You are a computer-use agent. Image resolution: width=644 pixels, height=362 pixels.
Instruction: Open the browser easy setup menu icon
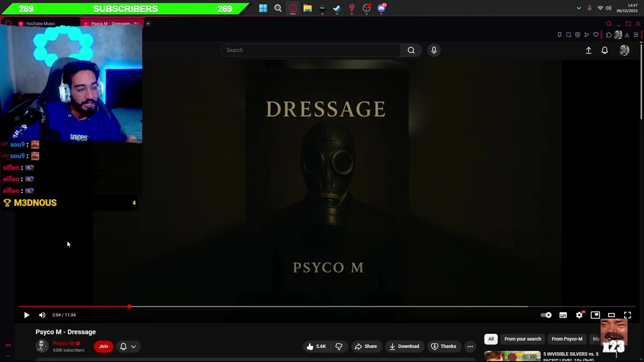pos(636,35)
